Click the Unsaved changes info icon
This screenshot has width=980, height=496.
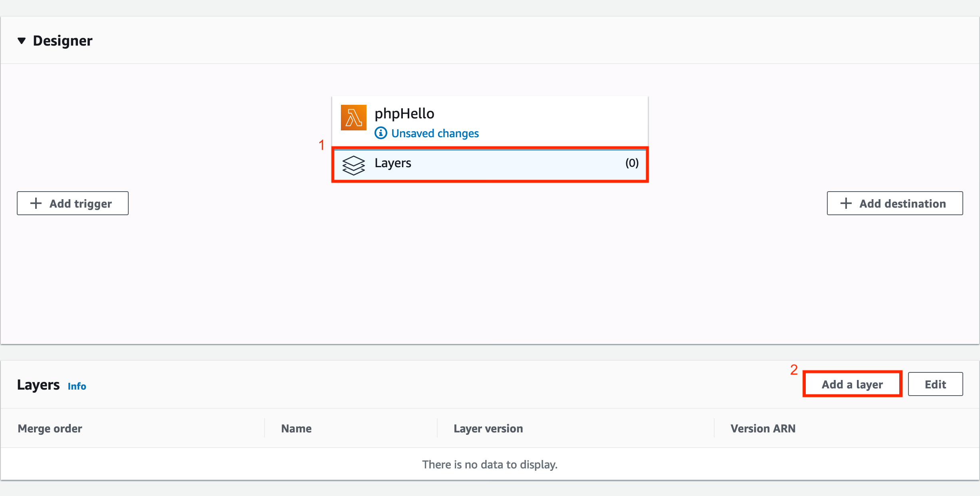pyautogui.click(x=380, y=133)
